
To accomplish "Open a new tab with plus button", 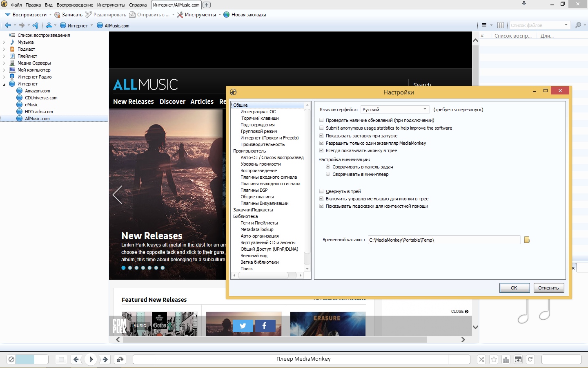I will 207,5.
